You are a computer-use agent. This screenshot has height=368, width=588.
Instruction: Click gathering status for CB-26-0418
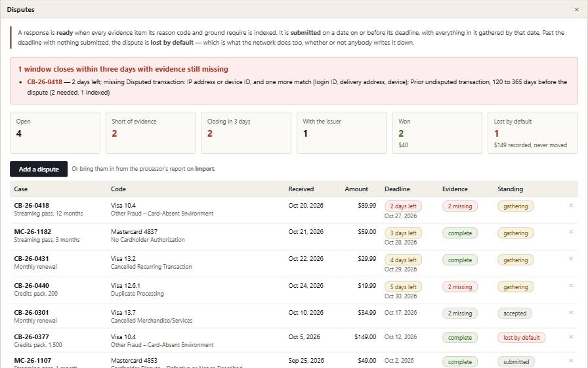coord(515,206)
